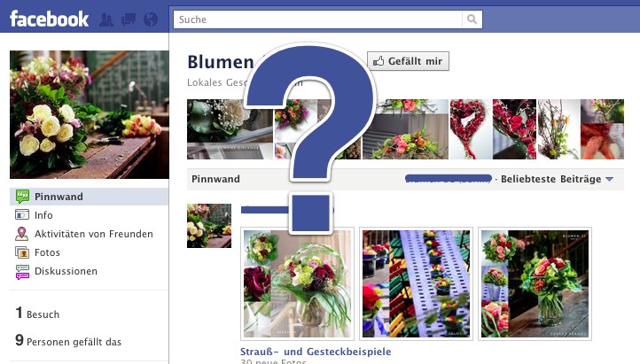Click the green Pinnwand speech bubble icon
The image size is (640, 364).
click(x=22, y=197)
